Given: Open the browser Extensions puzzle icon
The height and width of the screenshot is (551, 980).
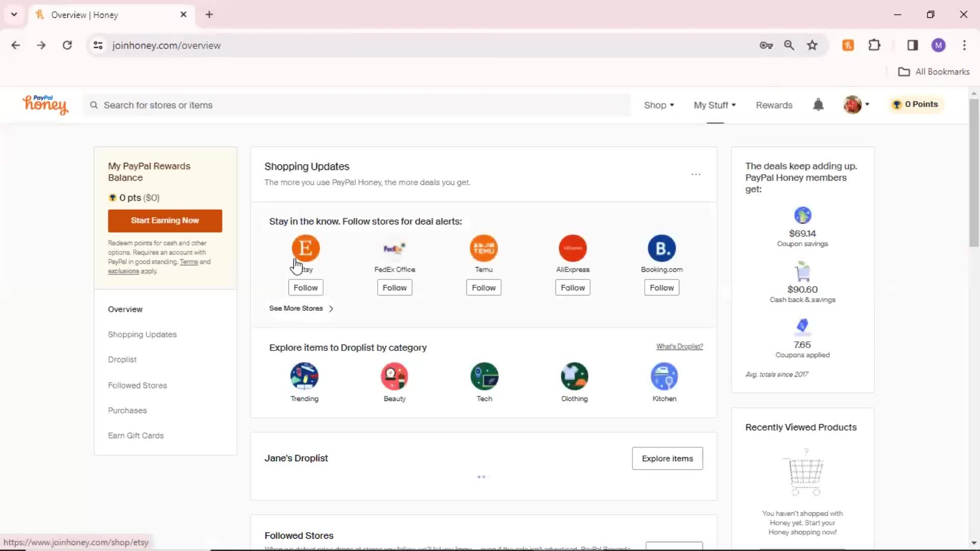Looking at the screenshot, I should pos(874,45).
